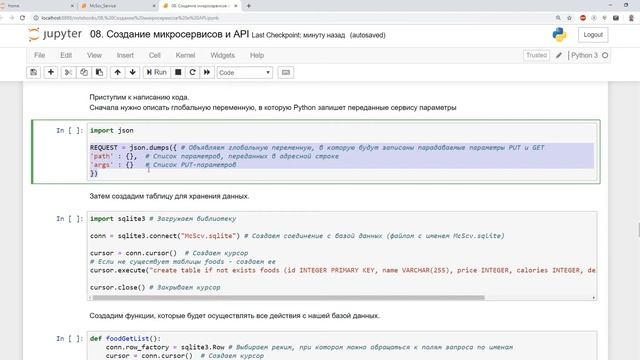Viewport: 640px width, 360px height.
Task: Go forward in browser history
Action: coord(11,18)
